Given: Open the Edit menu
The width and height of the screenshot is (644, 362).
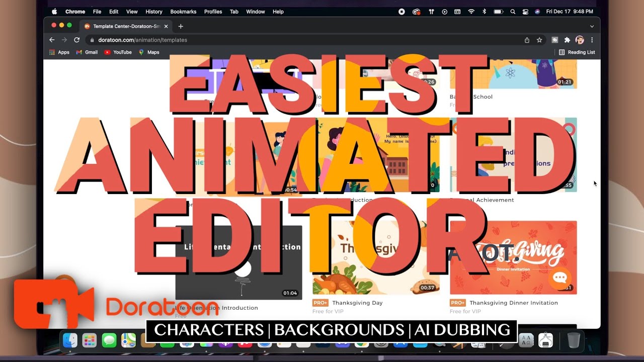Looking at the screenshot, I should (x=114, y=12).
